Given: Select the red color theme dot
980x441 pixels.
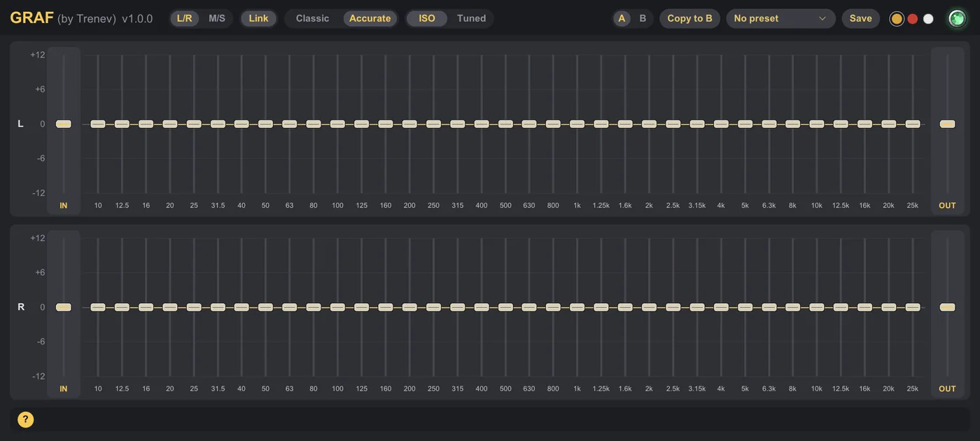Looking at the screenshot, I should [913, 19].
